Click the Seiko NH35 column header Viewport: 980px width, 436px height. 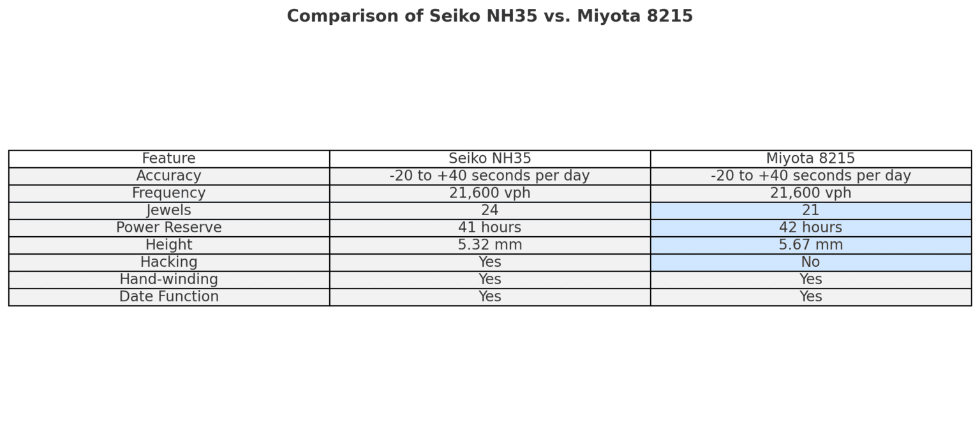pos(489,158)
